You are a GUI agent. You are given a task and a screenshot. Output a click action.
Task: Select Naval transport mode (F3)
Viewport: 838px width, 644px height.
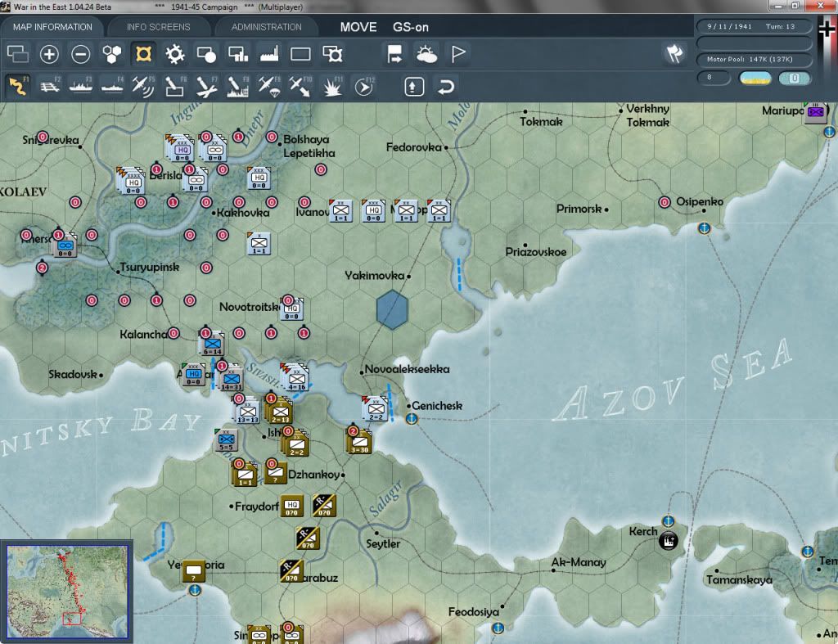pyautogui.click(x=81, y=86)
